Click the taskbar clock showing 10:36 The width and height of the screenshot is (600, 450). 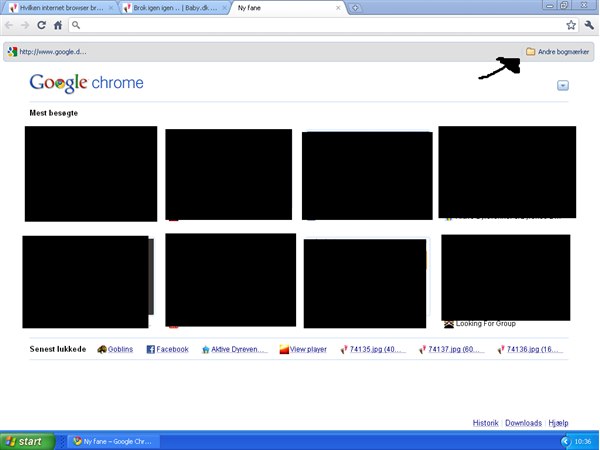point(582,442)
